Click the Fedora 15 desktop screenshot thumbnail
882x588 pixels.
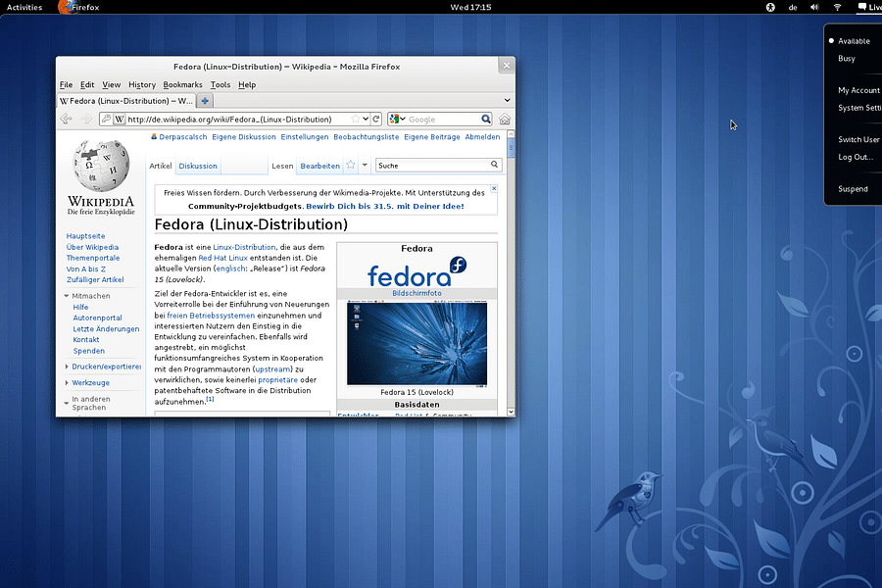[x=417, y=345]
